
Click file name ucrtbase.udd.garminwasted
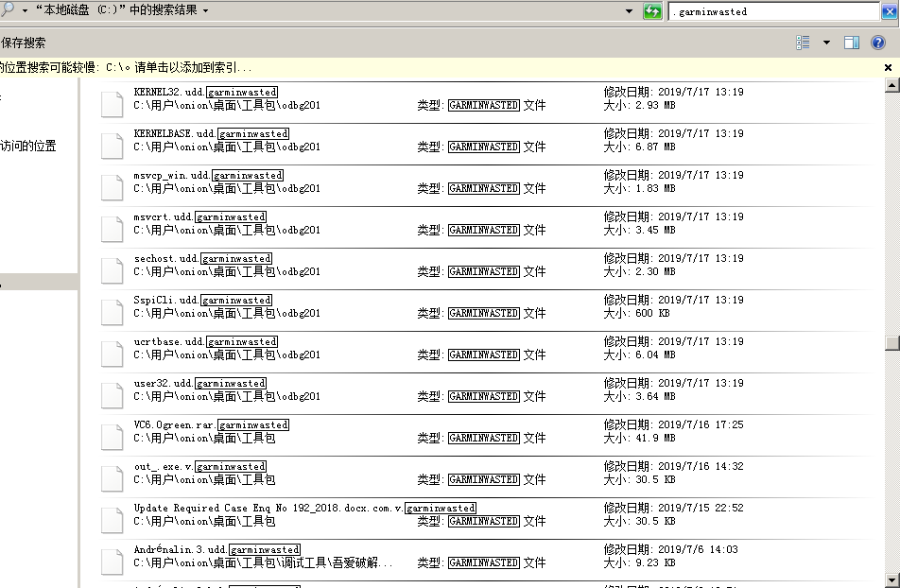(205, 341)
